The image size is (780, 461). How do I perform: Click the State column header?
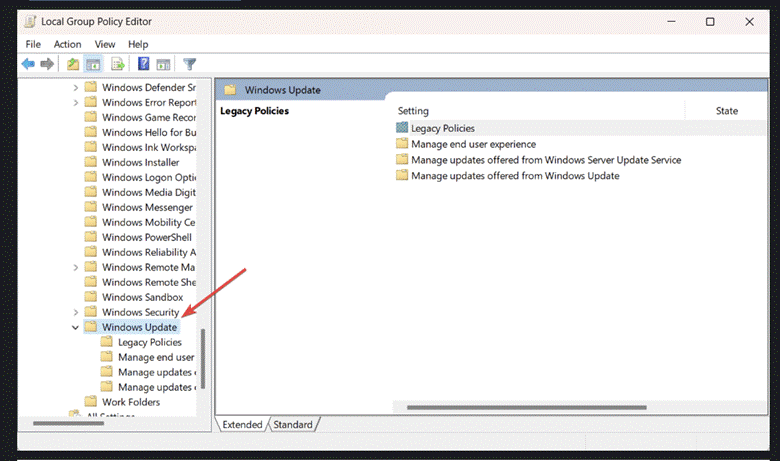(x=726, y=111)
